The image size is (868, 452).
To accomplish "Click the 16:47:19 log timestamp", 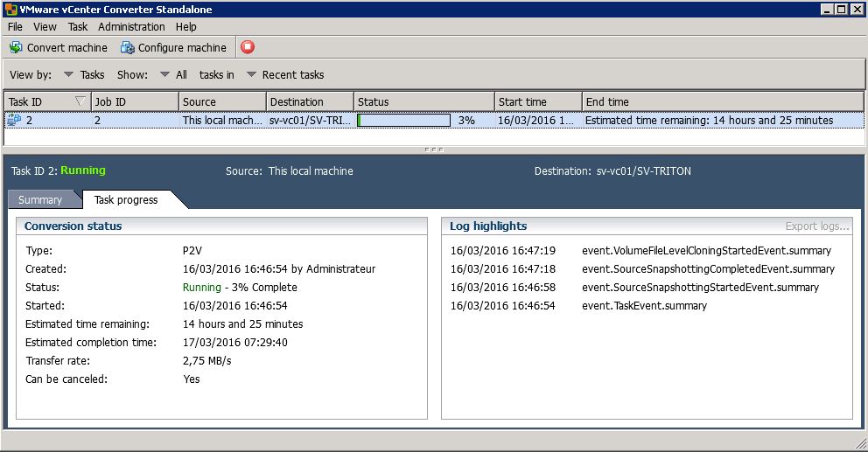I will [502, 251].
